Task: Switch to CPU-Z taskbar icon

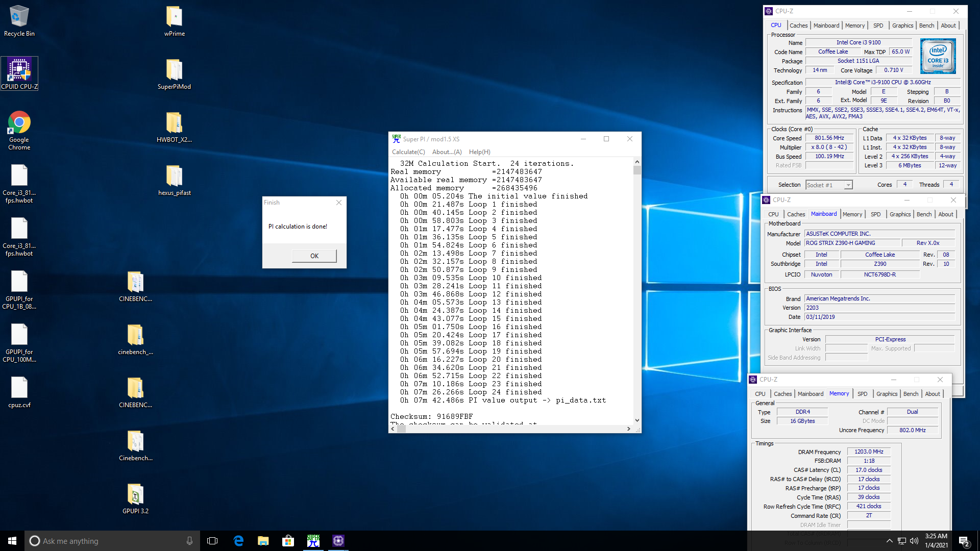Action: (338, 541)
